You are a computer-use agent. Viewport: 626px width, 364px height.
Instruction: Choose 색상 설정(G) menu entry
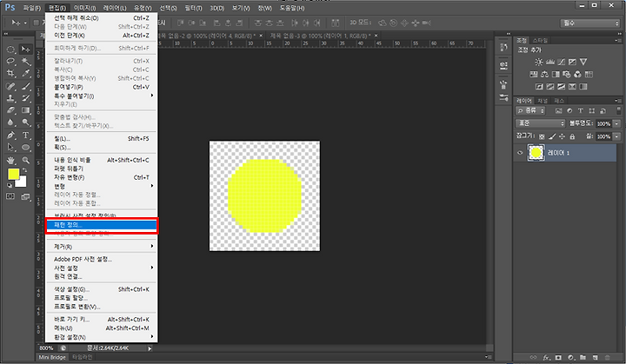pyautogui.click(x=102, y=289)
